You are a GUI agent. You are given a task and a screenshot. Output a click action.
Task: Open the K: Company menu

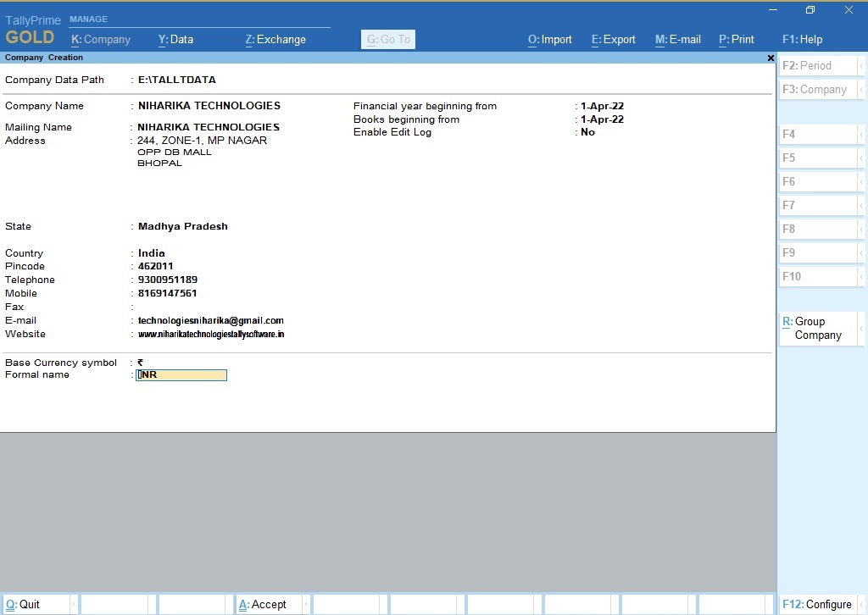click(101, 39)
